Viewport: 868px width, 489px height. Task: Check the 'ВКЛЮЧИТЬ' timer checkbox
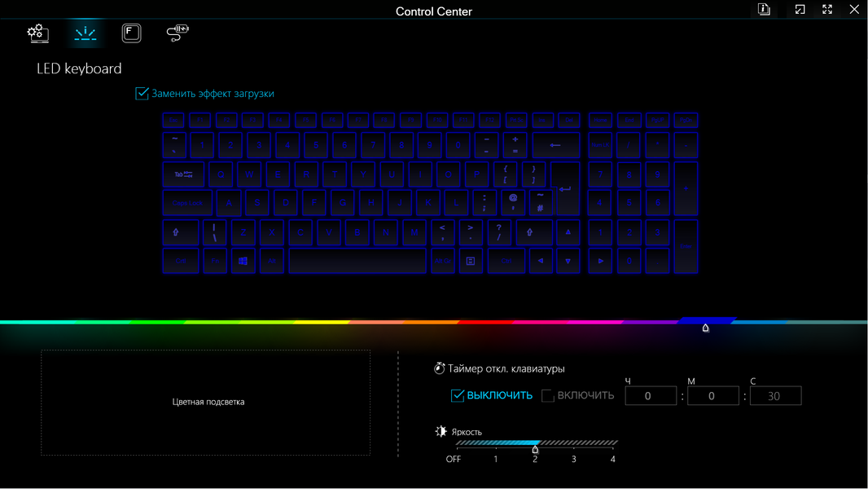(x=548, y=396)
